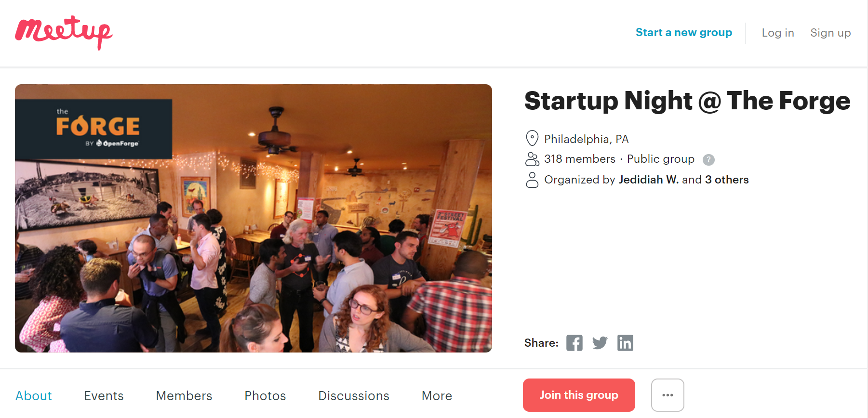The image size is (868, 418).
Task: Click Start a new group link
Action: (x=683, y=33)
